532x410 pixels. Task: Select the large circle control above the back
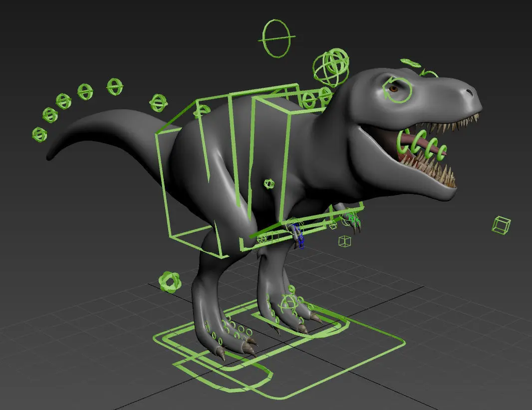pyautogui.click(x=276, y=38)
